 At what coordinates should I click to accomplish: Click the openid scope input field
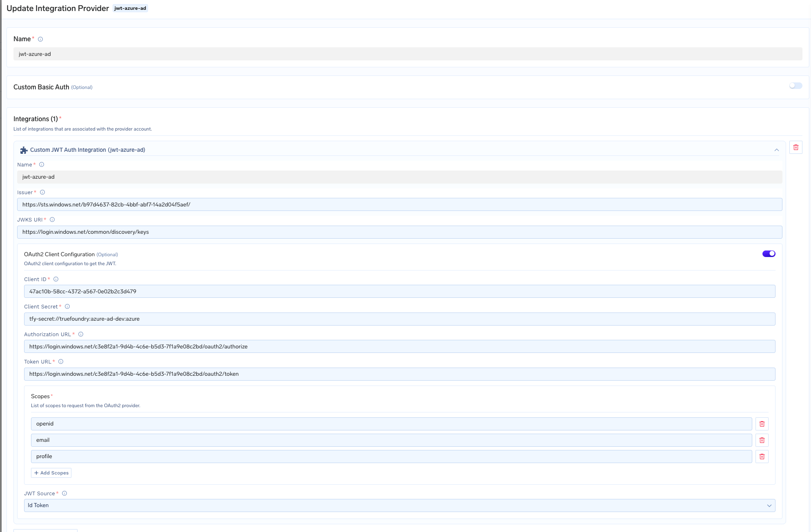[391, 424]
